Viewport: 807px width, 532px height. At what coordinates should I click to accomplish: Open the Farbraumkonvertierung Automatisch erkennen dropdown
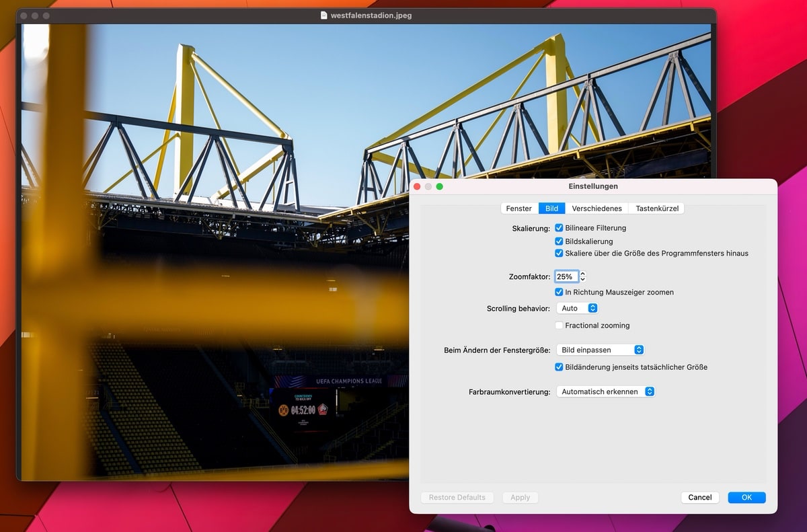coord(605,391)
